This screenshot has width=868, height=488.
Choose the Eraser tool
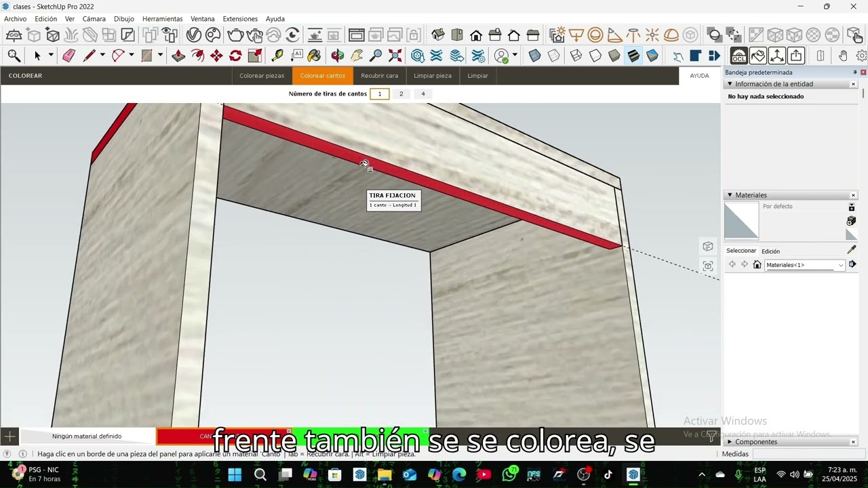click(x=68, y=56)
